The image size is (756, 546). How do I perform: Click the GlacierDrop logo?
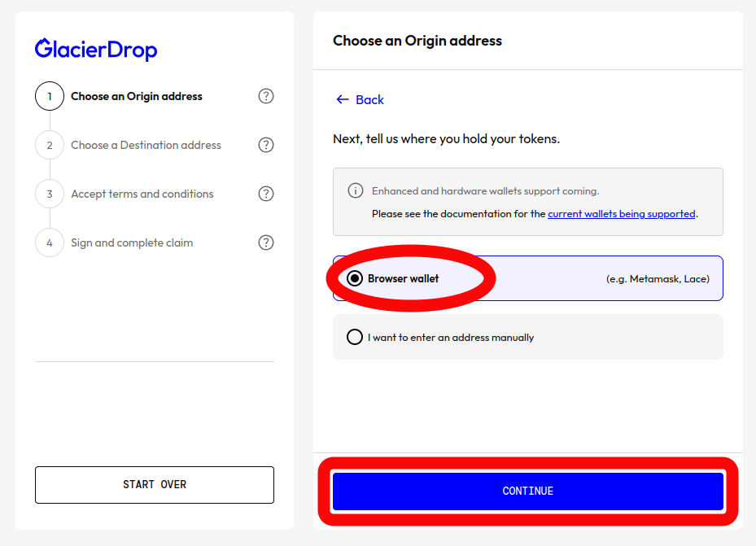click(96, 49)
